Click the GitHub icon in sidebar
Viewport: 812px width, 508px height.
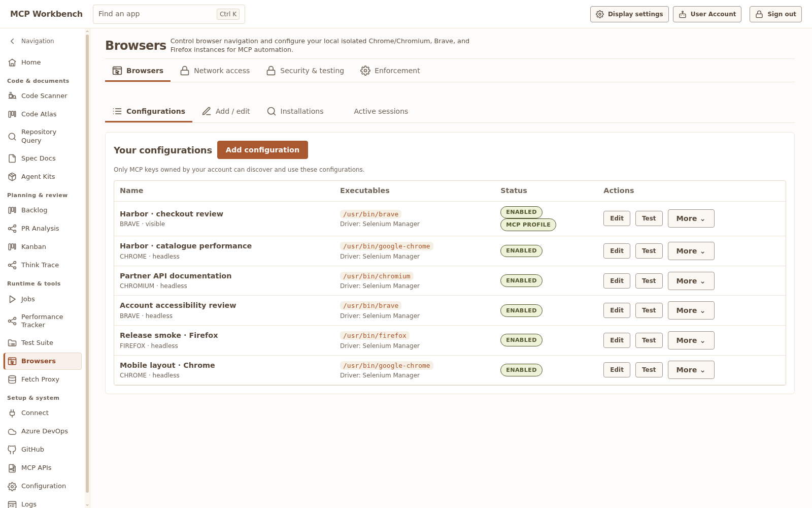(12, 450)
